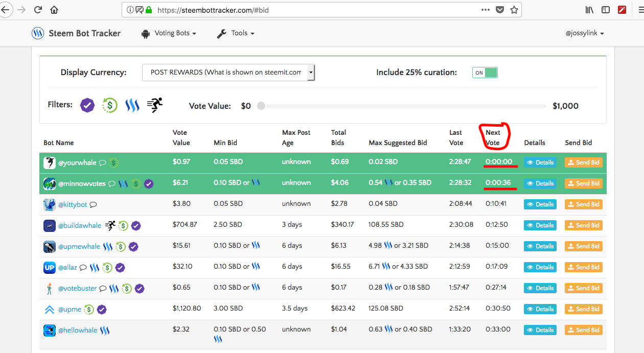Image resolution: width=644 pixels, height=353 pixels.
Task: Toggle the purple verified-bot filter icon
Action: click(87, 105)
